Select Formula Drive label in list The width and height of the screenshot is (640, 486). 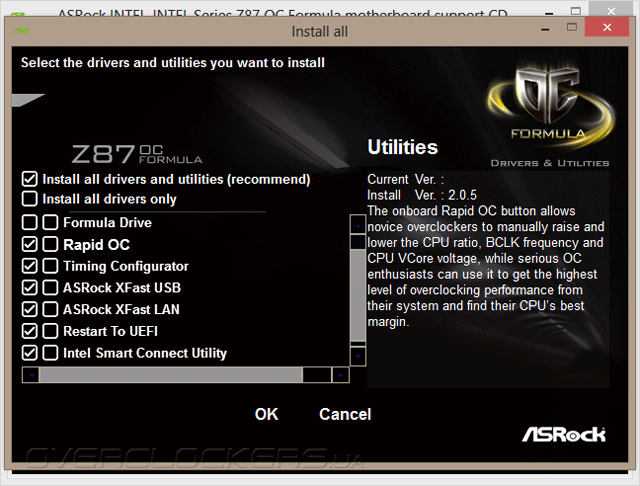tap(107, 222)
